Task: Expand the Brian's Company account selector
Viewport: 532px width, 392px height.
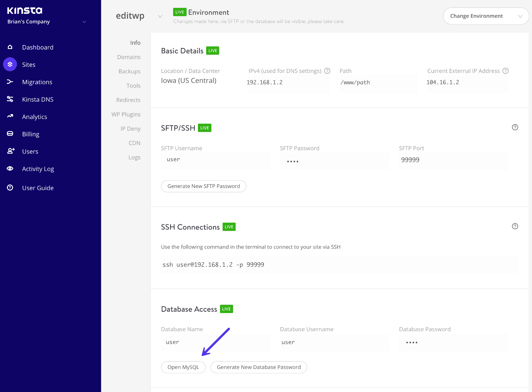Action: tap(84, 22)
